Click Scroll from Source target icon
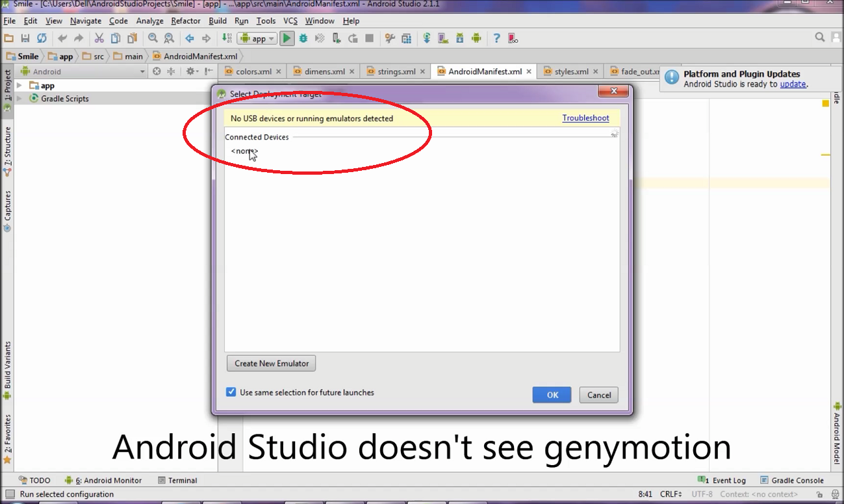Image resolution: width=844 pixels, height=504 pixels. click(x=157, y=71)
